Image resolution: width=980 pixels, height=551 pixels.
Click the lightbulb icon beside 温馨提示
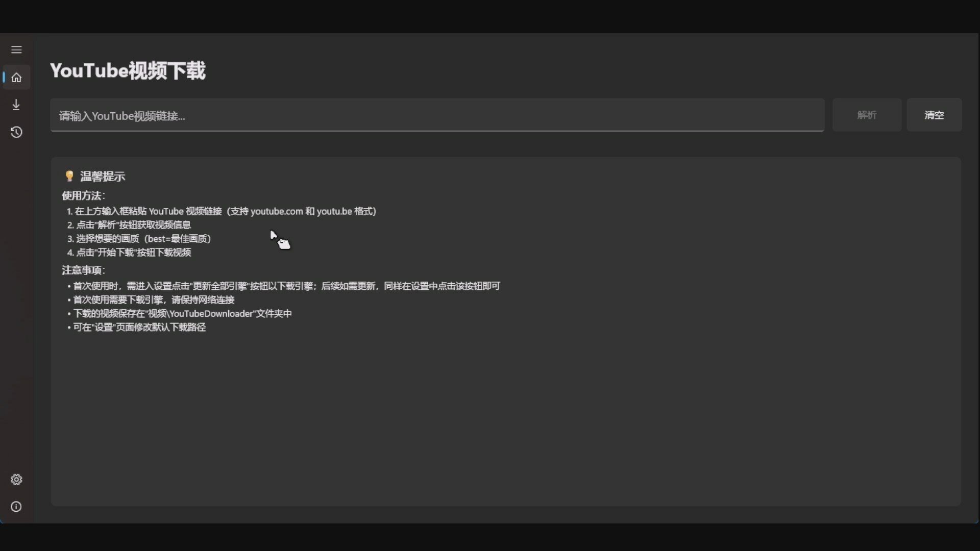coord(69,176)
